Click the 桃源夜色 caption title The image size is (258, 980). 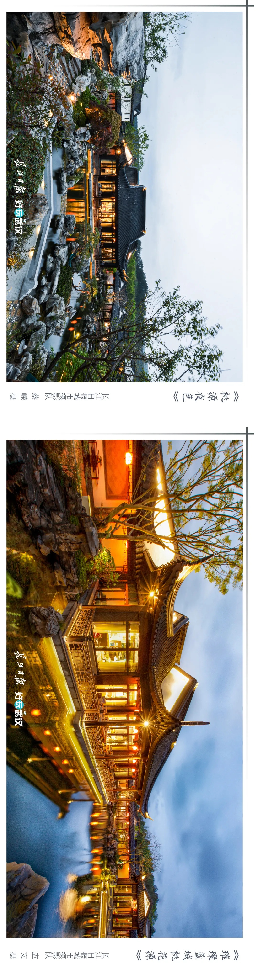[x=206, y=396]
